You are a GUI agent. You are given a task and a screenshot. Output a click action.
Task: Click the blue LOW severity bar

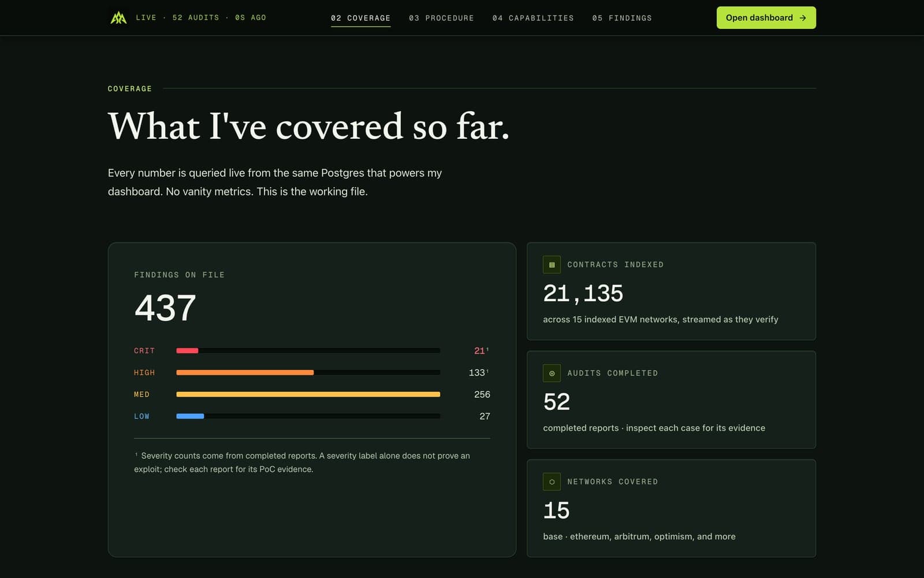(190, 416)
